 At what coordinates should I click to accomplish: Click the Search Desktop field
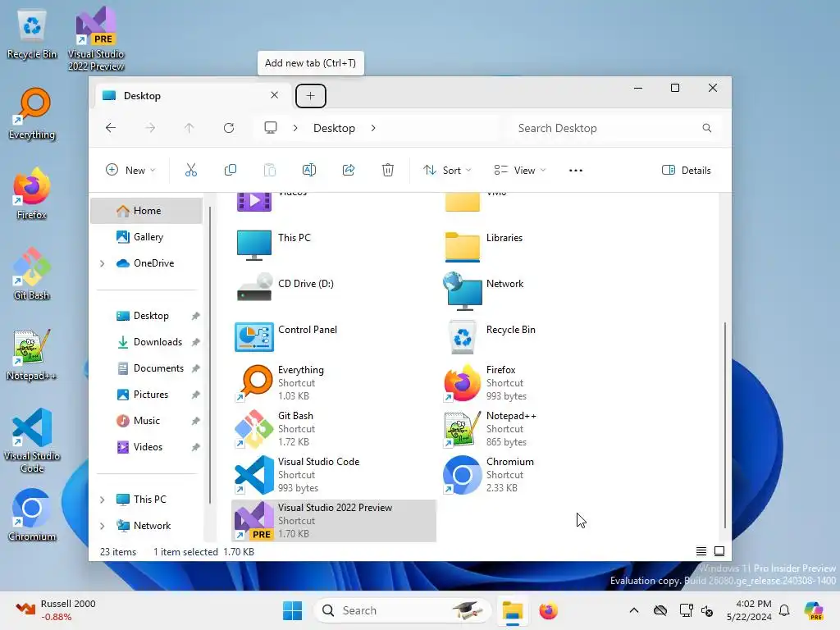coord(614,128)
